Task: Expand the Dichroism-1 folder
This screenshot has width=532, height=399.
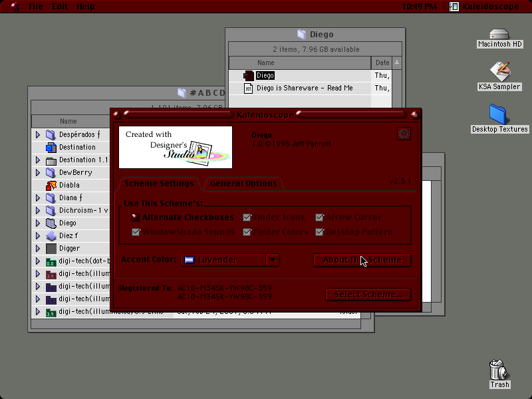Action: tap(38, 210)
